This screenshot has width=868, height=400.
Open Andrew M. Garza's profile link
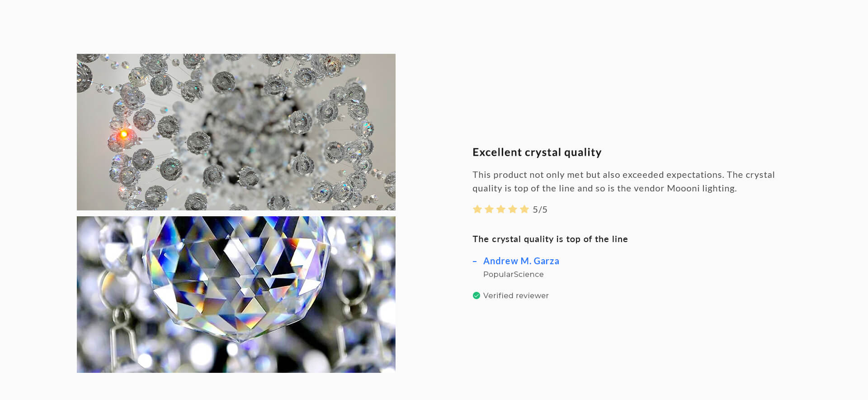521,261
